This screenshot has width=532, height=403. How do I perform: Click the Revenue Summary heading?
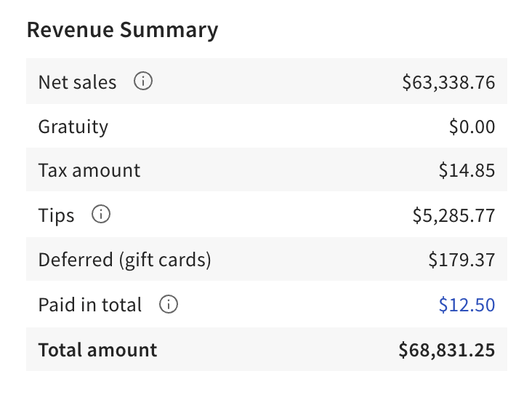click(x=122, y=30)
